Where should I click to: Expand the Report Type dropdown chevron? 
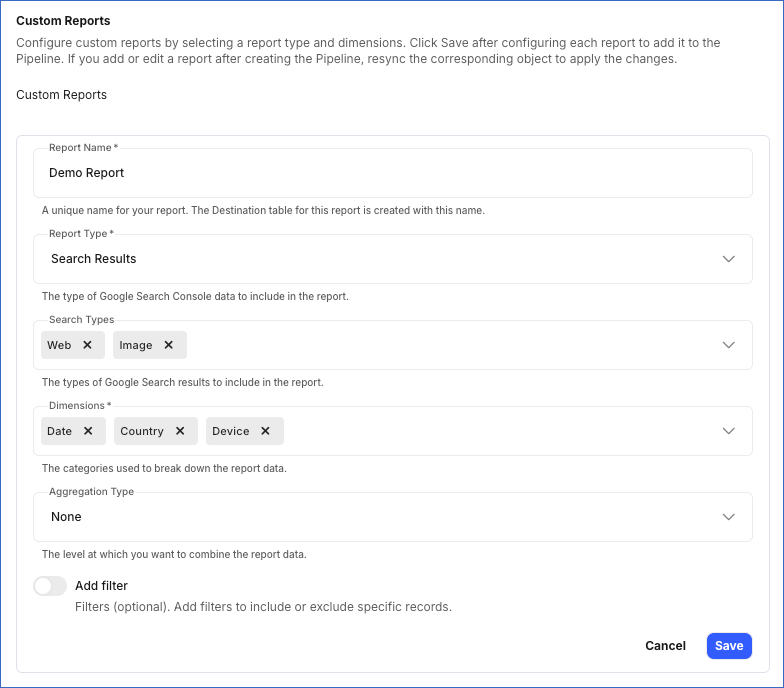click(x=728, y=259)
